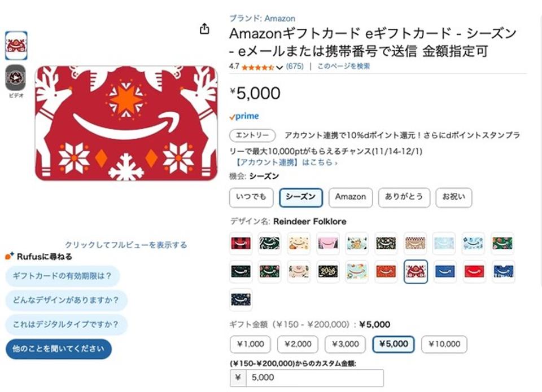The width and height of the screenshot is (542, 392).
Task: Select the solid orange card design
Action: click(x=386, y=272)
